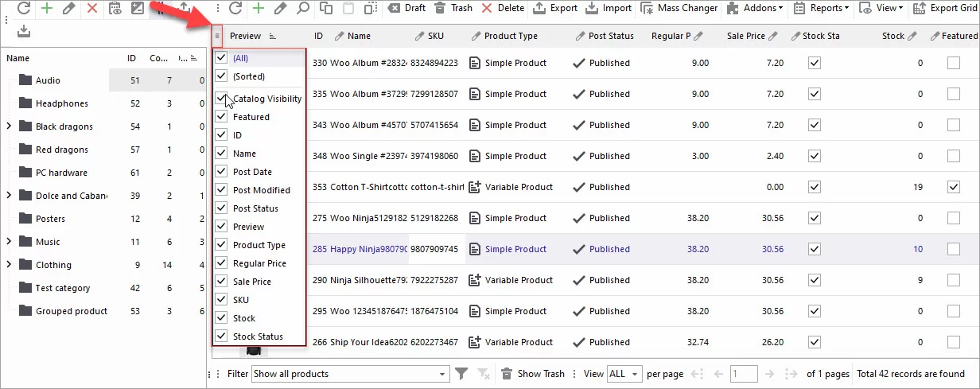The width and height of the screenshot is (980, 389).
Task: Click the download icon above categories list
Action: point(23,31)
